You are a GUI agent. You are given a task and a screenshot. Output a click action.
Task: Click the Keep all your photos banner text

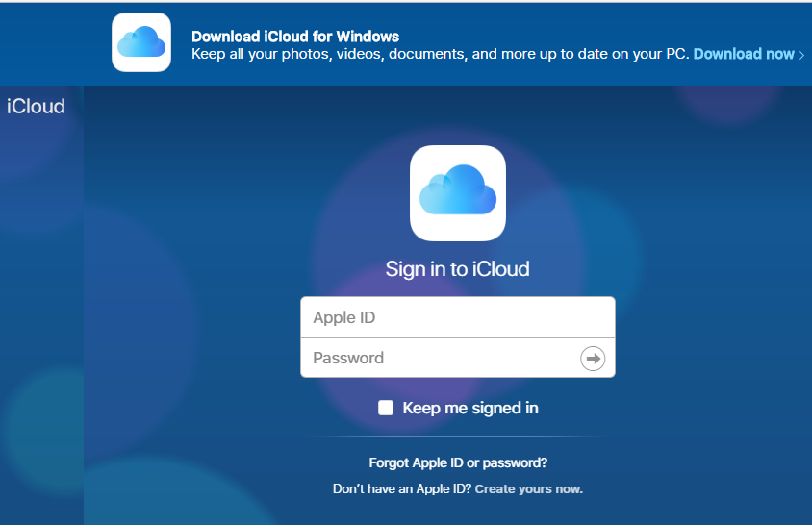[x=441, y=54]
